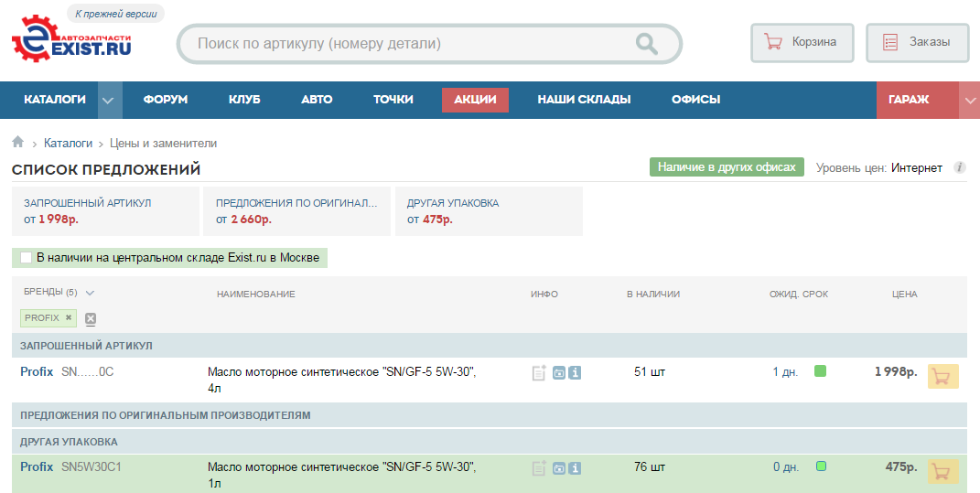
Task: Click Каталоги breadcrumb link
Action: 68,143
